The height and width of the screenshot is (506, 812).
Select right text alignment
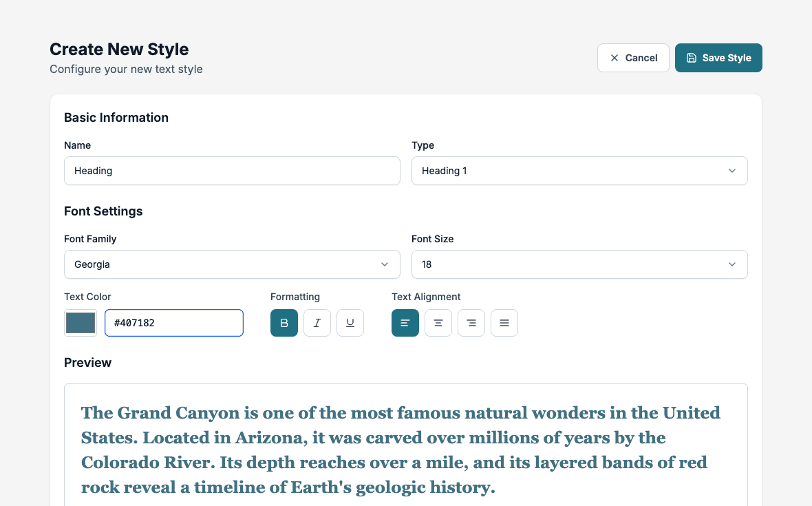coord(471,323)
